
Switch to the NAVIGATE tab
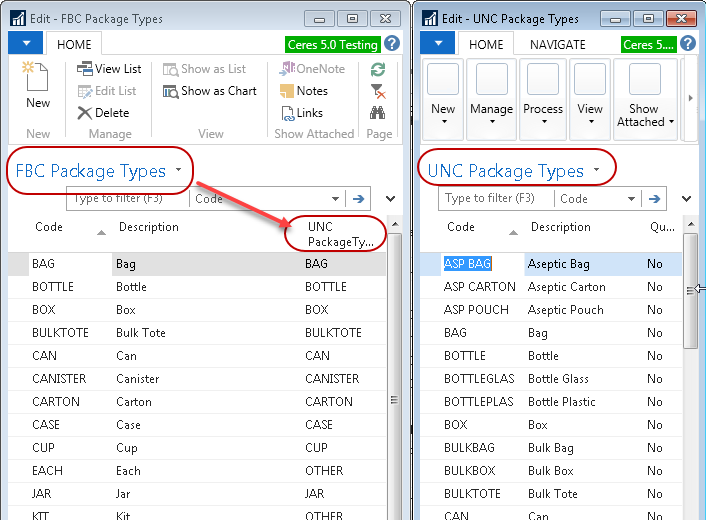pyautogui.click(x=557, y=45)
